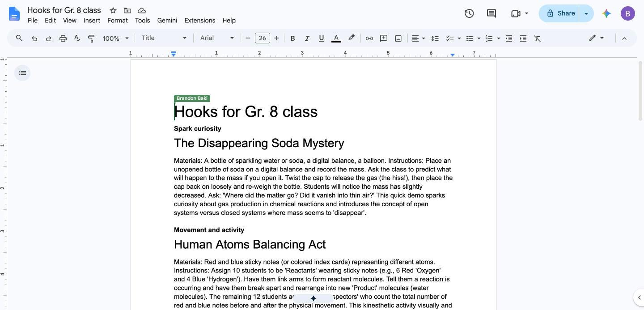
Task: Undo the last action
Action: click(x=34, y=38)
